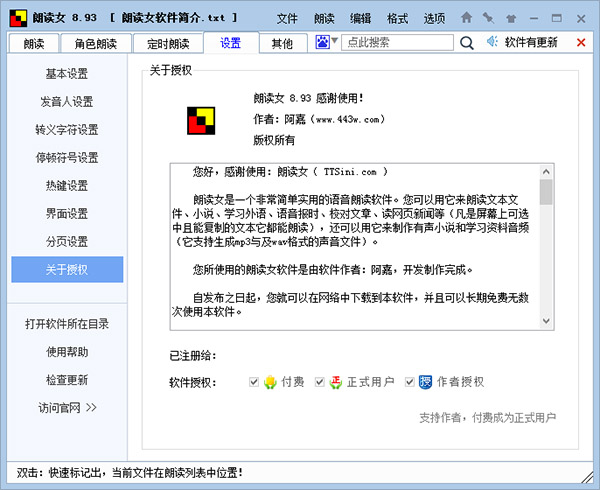Toggle the 付费 checkbox
The image size is (600, 490).
click(255, 382)
